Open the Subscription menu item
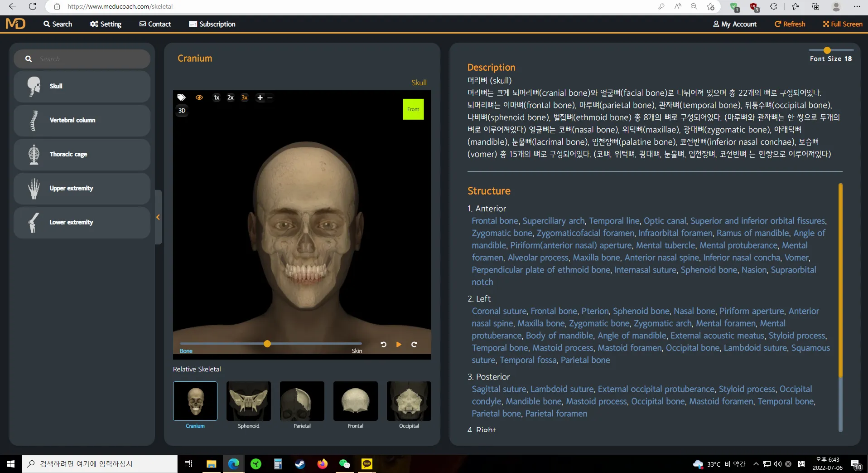Screen dimensions: 868x473 click(212, 24)
